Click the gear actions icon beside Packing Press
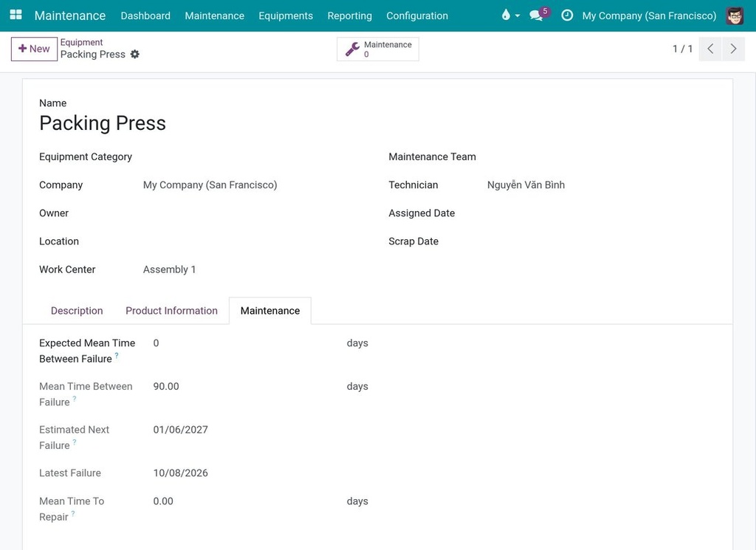 [x=135, y=55]
